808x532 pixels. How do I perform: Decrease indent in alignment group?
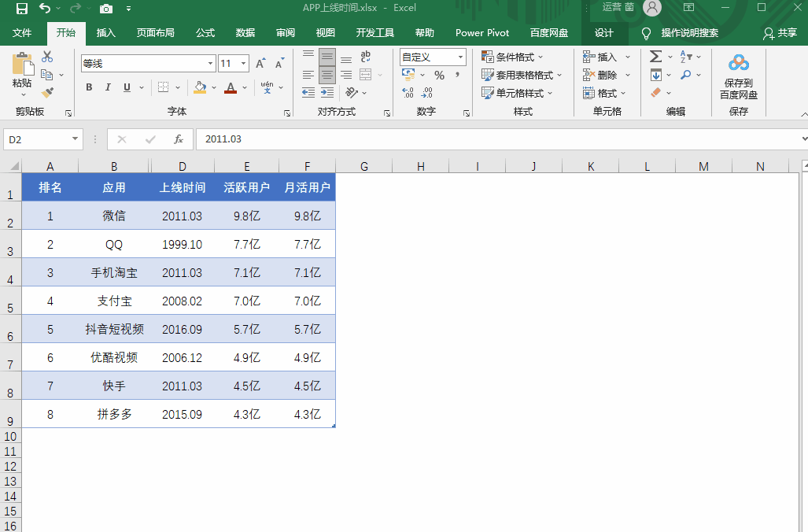pos(308,93)
